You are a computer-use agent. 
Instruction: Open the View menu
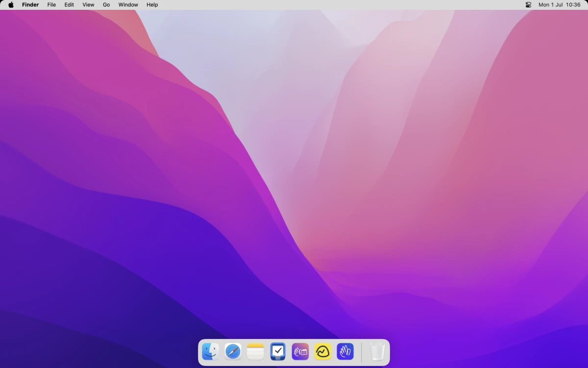88,5
